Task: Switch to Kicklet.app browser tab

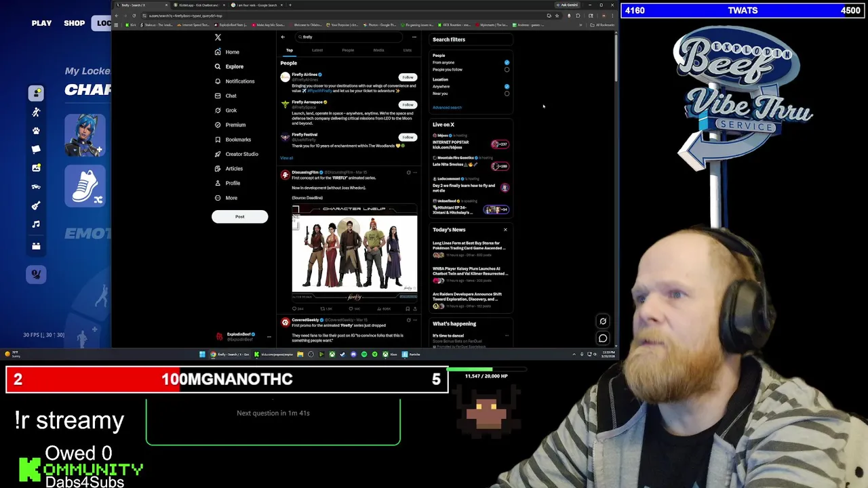Action: (199, 5)
